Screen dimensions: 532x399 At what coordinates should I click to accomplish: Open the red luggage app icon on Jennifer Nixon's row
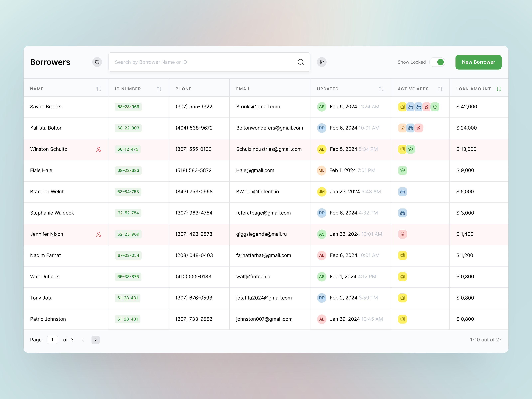(x=402, y=234)
